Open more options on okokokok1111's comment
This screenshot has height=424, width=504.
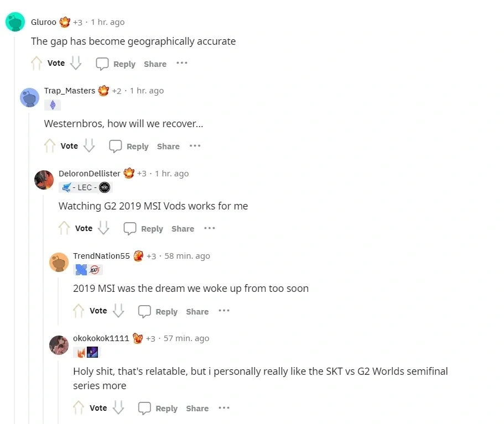point(224,408)
